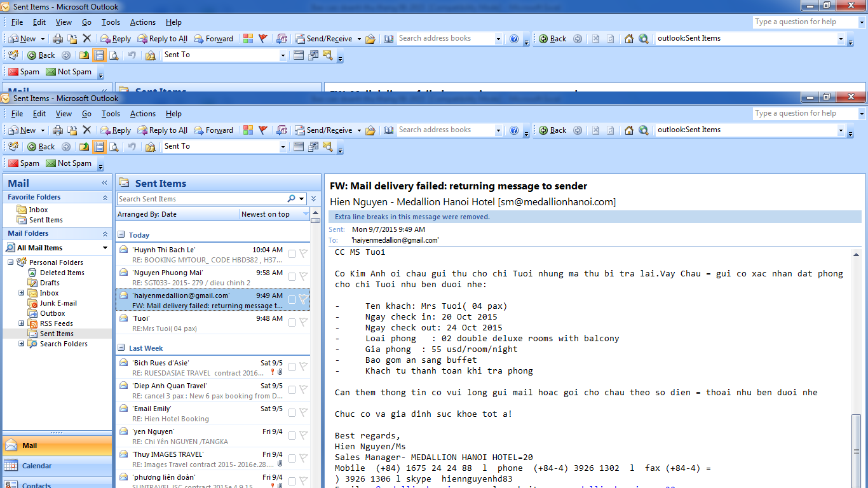Click Forward arrow in front window web toolbar
868x488 pixels.
click(x=578, y=130)
